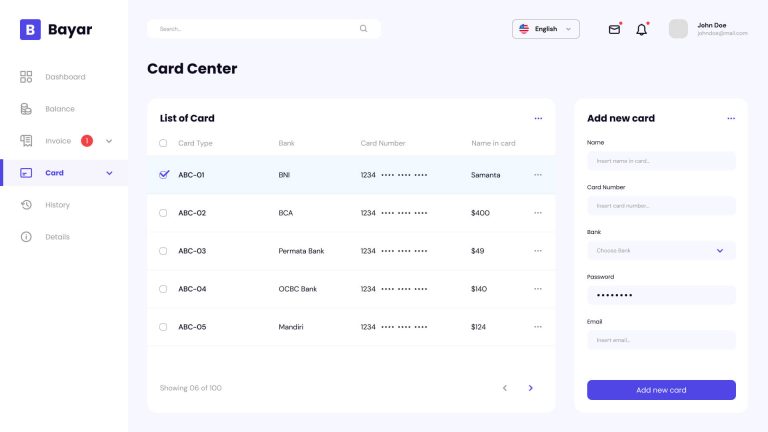Open the notifications bell icon
The height and width of the screenshot is (432, 768).
tap(641, 29)
